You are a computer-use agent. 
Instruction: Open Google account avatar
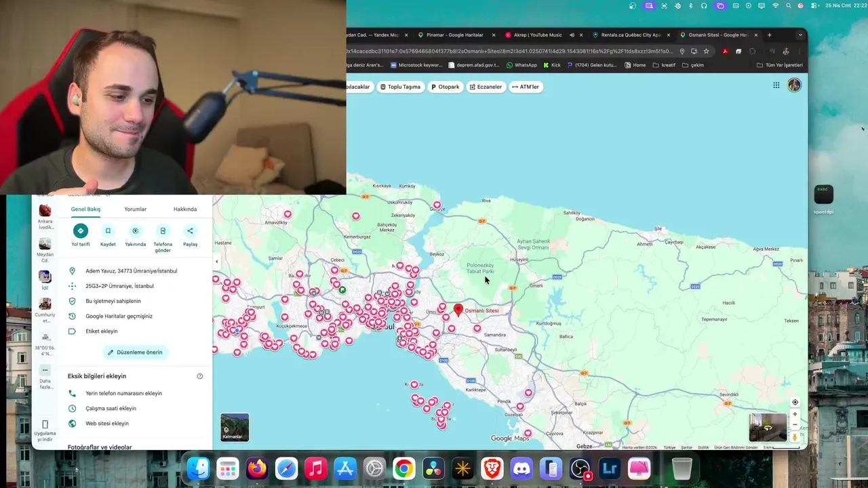tap(794, 85)
